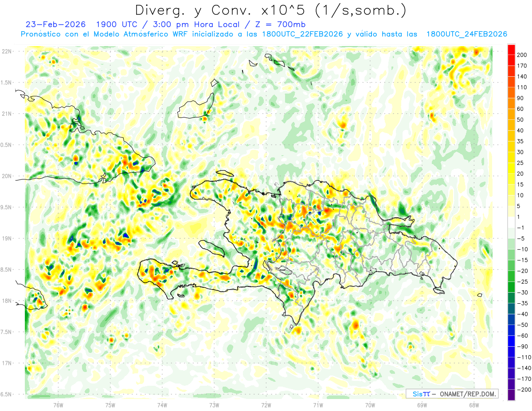Viewport: 532px width, 411px height.
Task: Click the longitude label '71W'
Action: tap(318, 405)
